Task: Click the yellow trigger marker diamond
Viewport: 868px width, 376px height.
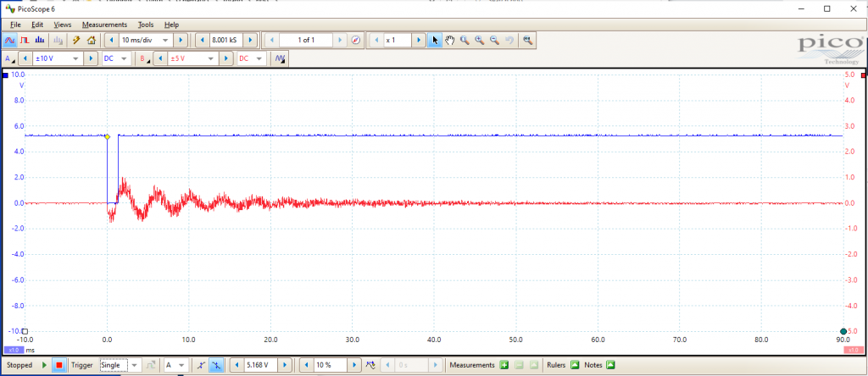Action: point(108,136)
